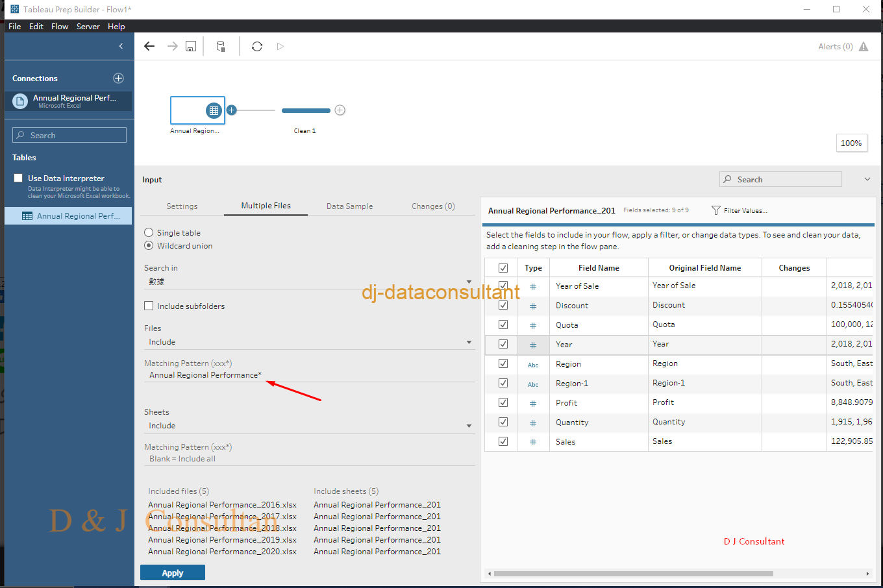Screen dimensions: 883x588
Task: Open the Flow menu
Action: coord(60,27)
